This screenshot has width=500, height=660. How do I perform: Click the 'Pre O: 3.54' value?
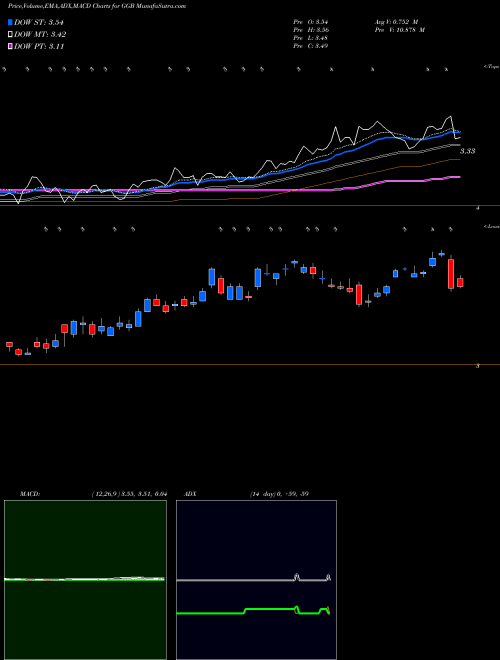coord(311,21)
